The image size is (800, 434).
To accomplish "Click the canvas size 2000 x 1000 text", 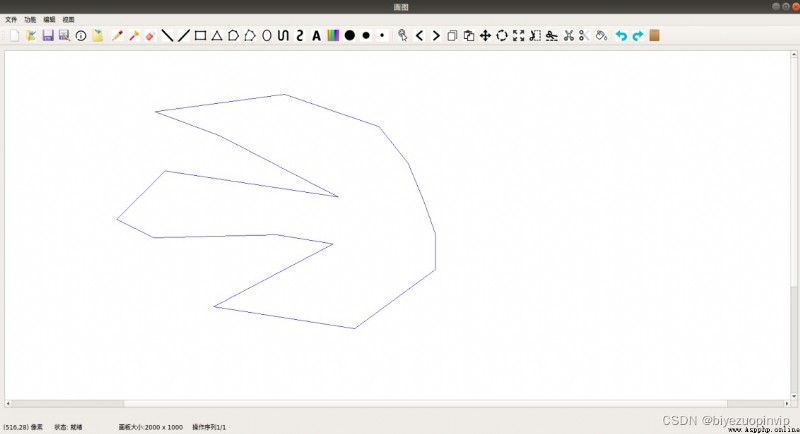I will [x=151, y=427].
